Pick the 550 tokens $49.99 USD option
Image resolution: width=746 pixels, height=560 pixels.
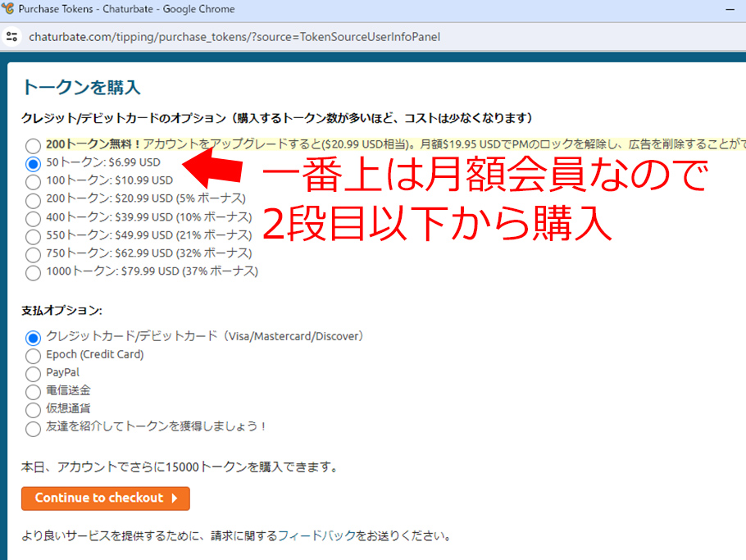click(x=33, y=236)
